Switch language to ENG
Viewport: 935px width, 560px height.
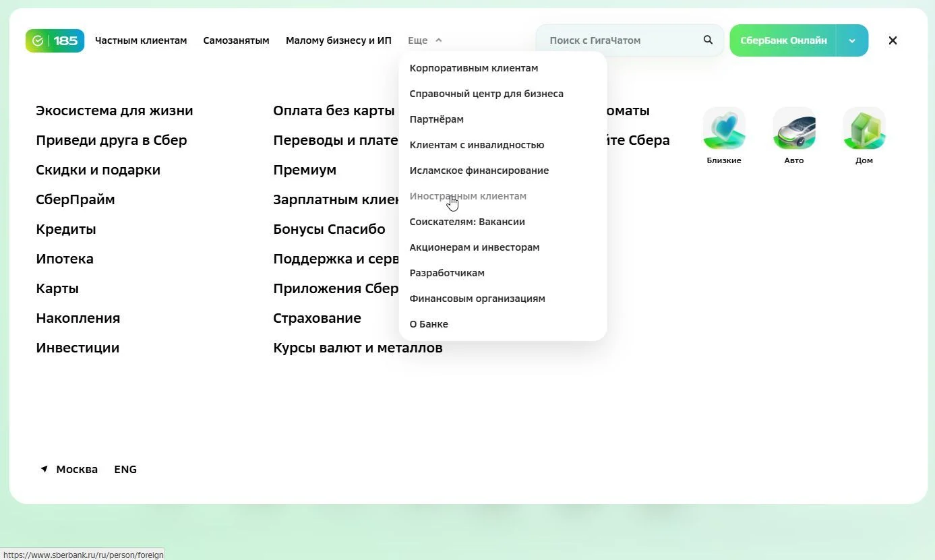point(125,469)
